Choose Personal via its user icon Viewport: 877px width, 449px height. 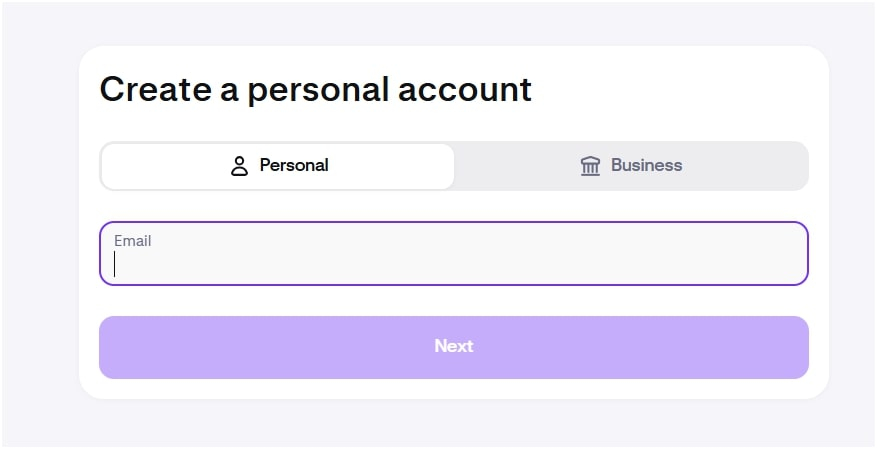[239, 166]
